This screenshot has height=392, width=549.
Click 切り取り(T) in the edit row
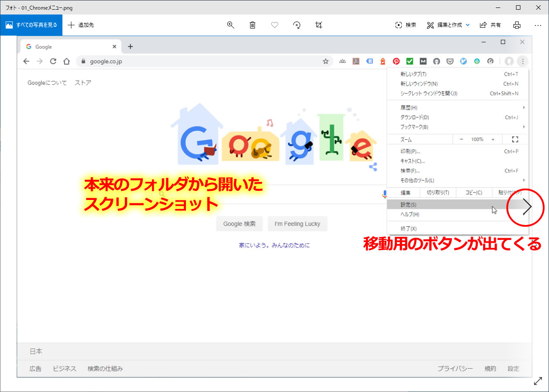pyautogui.click(x=438, y=192)
